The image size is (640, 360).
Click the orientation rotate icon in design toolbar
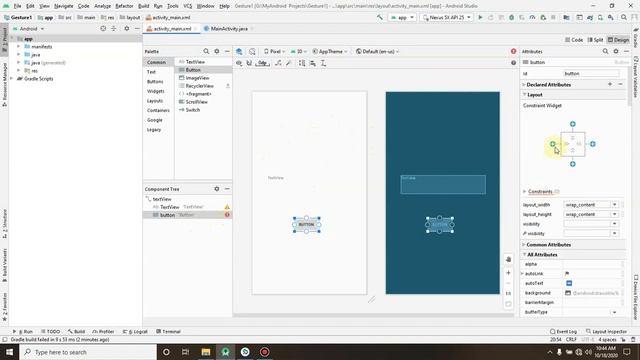(x=252, y=51)
